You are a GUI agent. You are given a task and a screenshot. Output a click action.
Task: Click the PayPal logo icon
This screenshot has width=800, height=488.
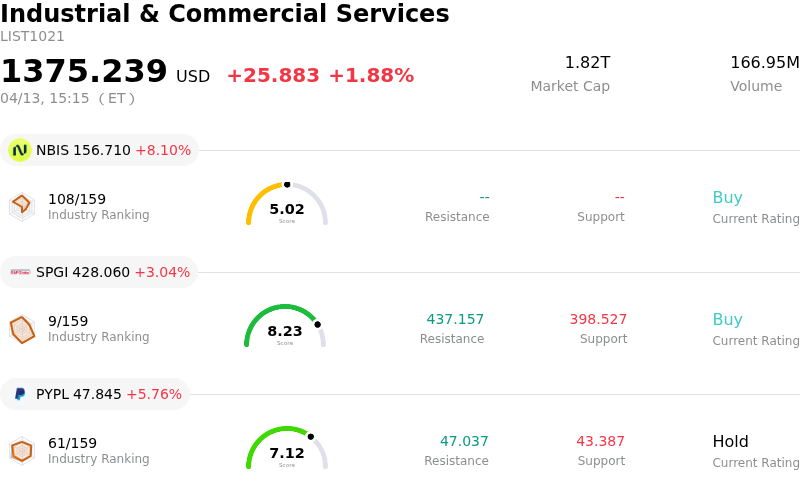(x=20, y=394)
